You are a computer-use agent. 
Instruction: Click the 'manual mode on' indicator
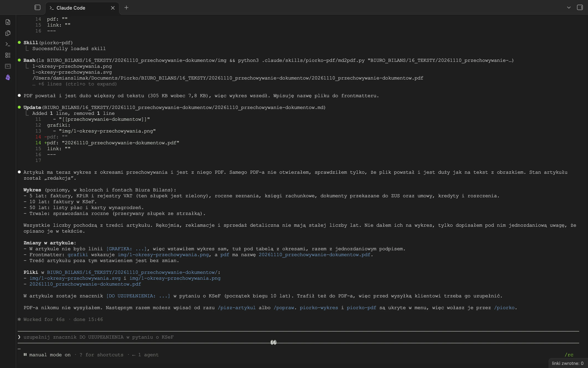(x=47, y=355)
